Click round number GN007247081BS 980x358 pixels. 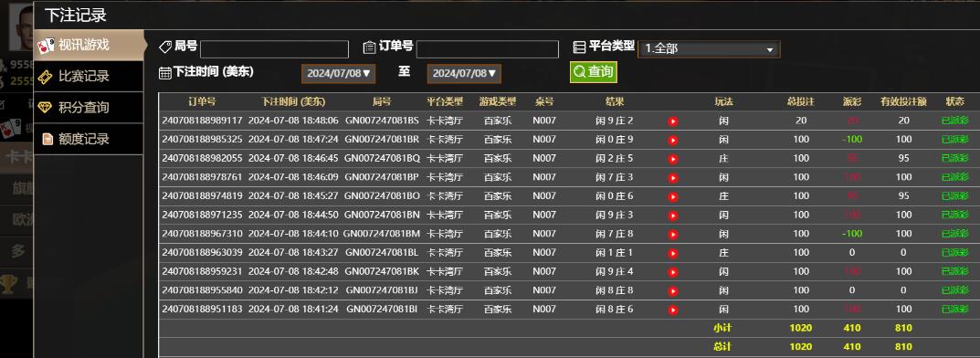(382, 121)
